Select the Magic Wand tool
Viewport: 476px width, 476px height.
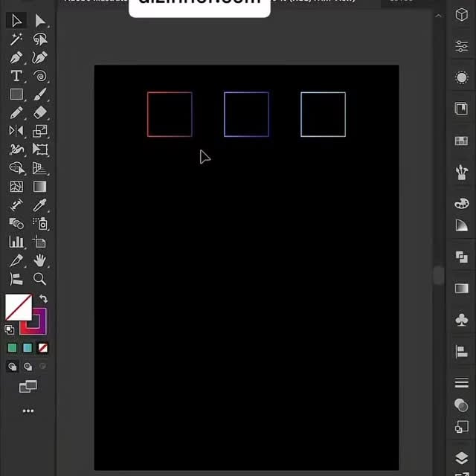pos(16,39)
